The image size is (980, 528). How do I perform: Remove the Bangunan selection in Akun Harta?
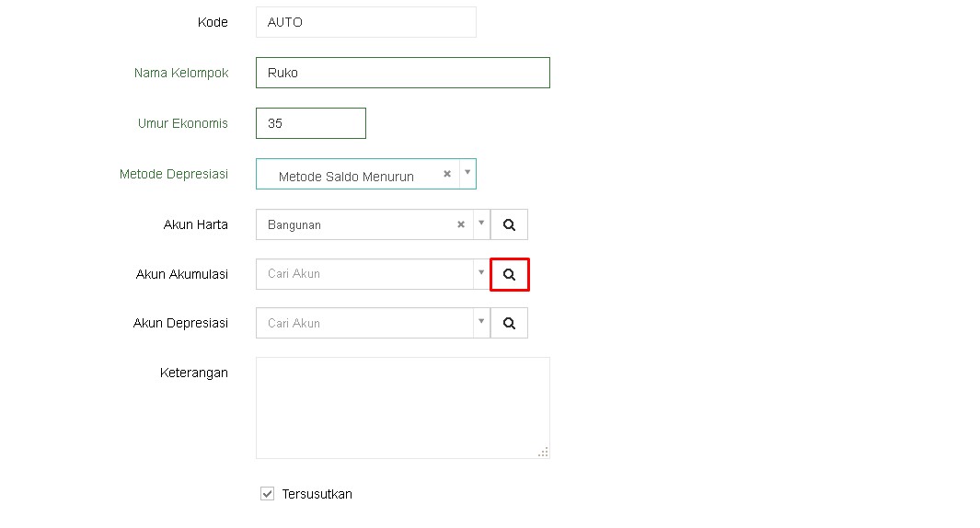point(461,224)
